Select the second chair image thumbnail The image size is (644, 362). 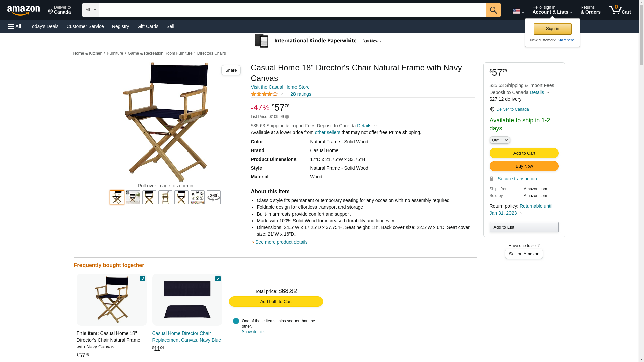tap(133, 197)
